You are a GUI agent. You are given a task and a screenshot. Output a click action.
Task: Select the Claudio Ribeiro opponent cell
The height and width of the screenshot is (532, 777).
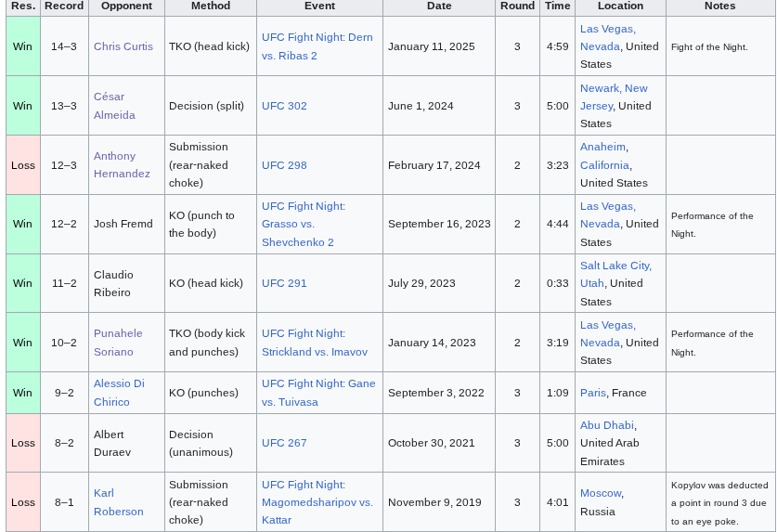point(127,283)
